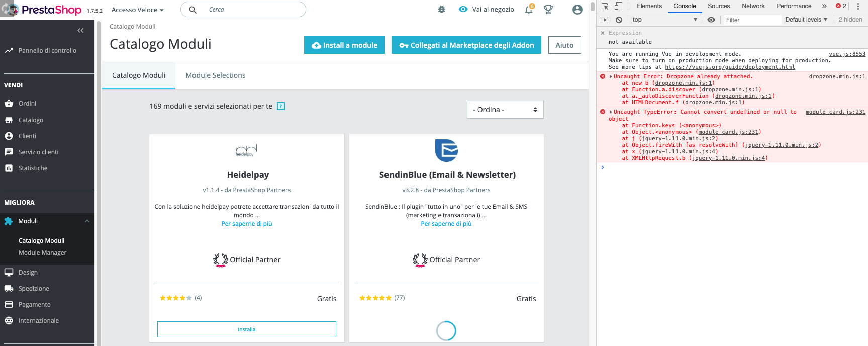The height and width of the screenshot is (346, 868).
Task: Open notifications bell
Action: click(x=529, y=9)
